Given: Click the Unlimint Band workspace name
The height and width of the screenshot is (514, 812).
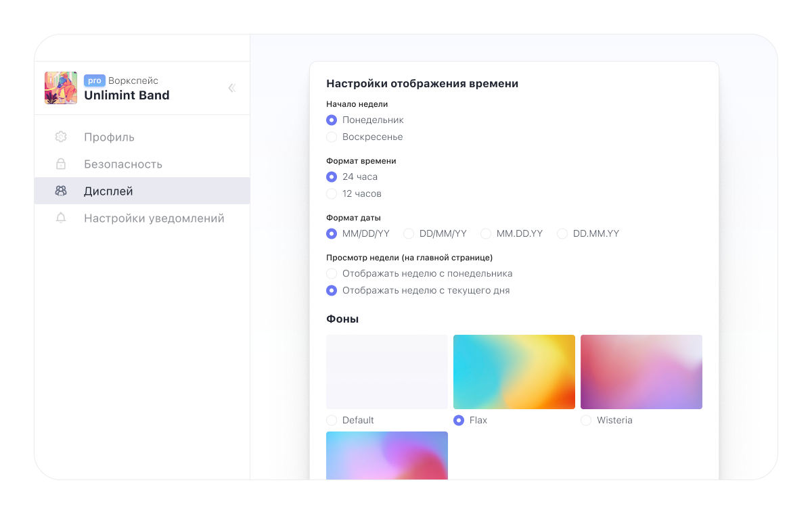Looking at the screenshot, I should click(x=127, y=95).
